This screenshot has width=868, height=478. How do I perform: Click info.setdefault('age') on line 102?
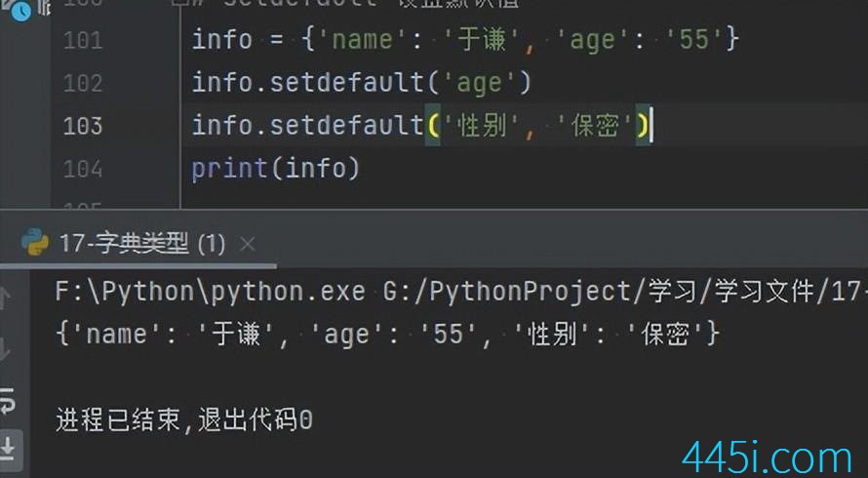(361, 83)
